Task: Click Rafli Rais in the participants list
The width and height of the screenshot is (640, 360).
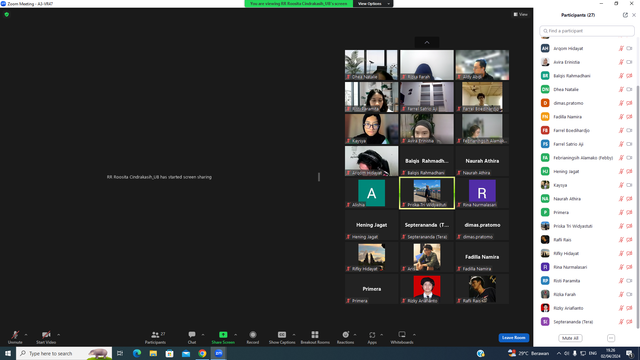Action: coord(562,240)
